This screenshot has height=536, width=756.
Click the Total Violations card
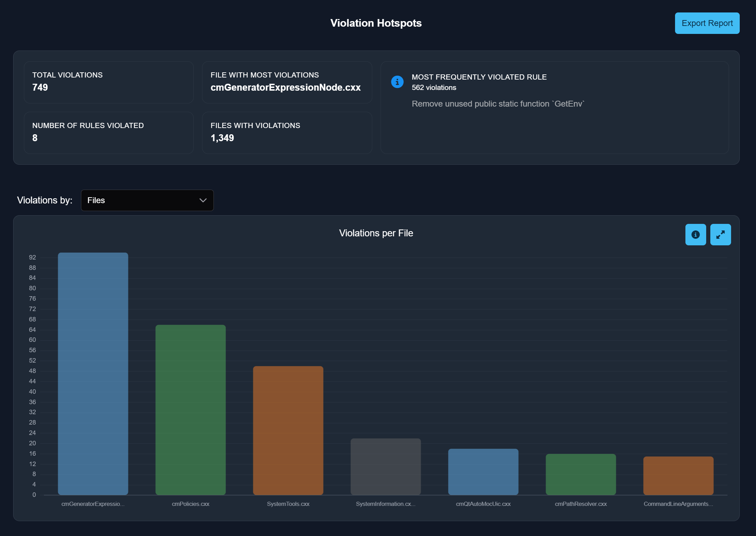(109, 82)
